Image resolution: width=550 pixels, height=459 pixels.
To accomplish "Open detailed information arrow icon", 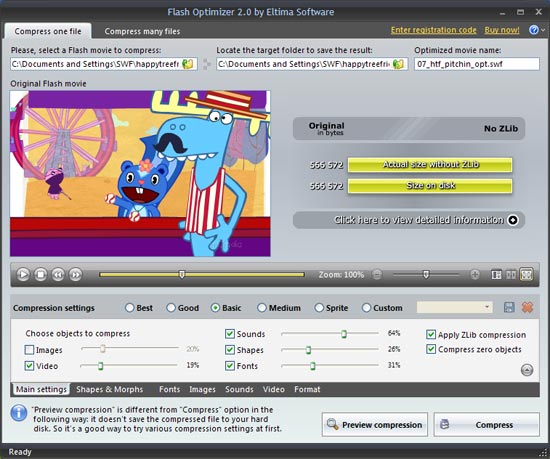I will click(513, 220).
